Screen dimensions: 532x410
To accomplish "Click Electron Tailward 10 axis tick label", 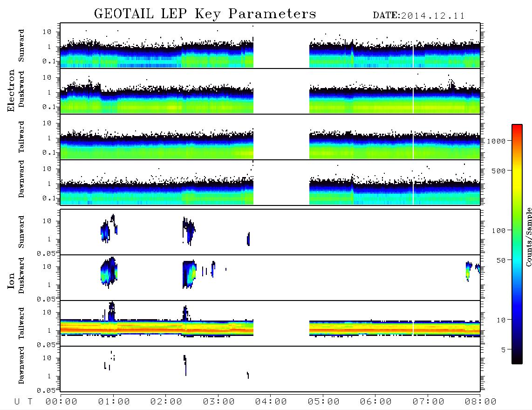I will click(47, 123).
